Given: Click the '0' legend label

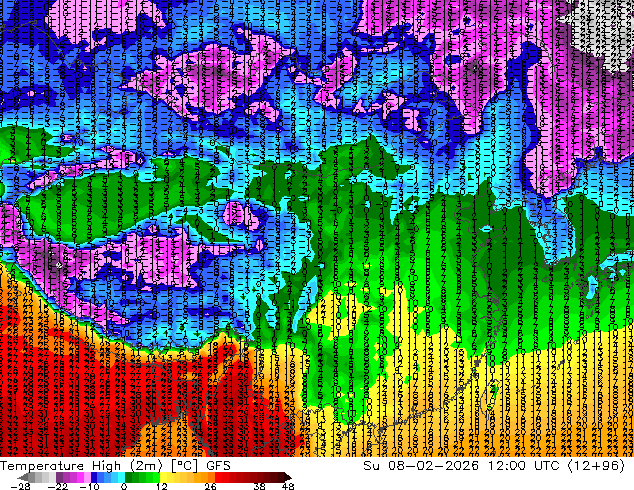Looking at the screenshot, I should [124, 486].
